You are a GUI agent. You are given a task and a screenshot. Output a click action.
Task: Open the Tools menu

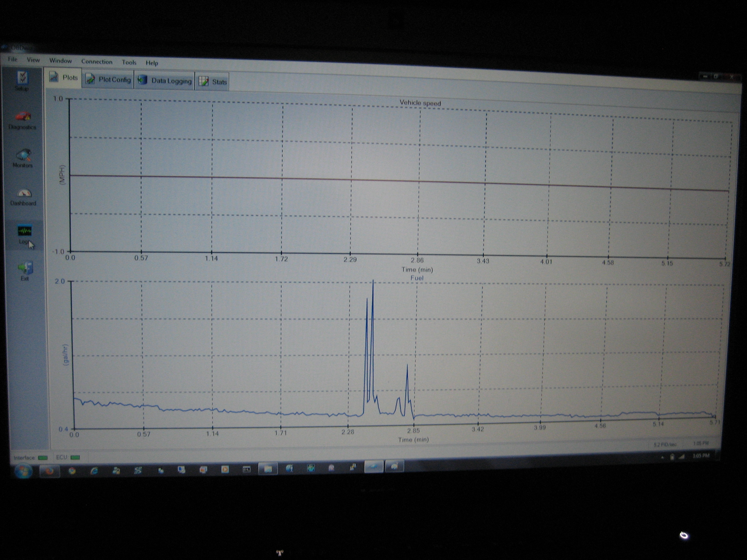[x=129, y=63]
